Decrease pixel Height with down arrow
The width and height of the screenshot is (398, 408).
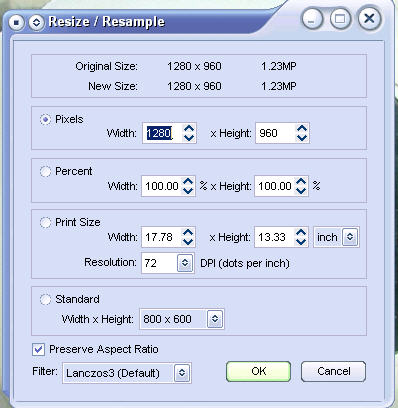tap(302, 137)
